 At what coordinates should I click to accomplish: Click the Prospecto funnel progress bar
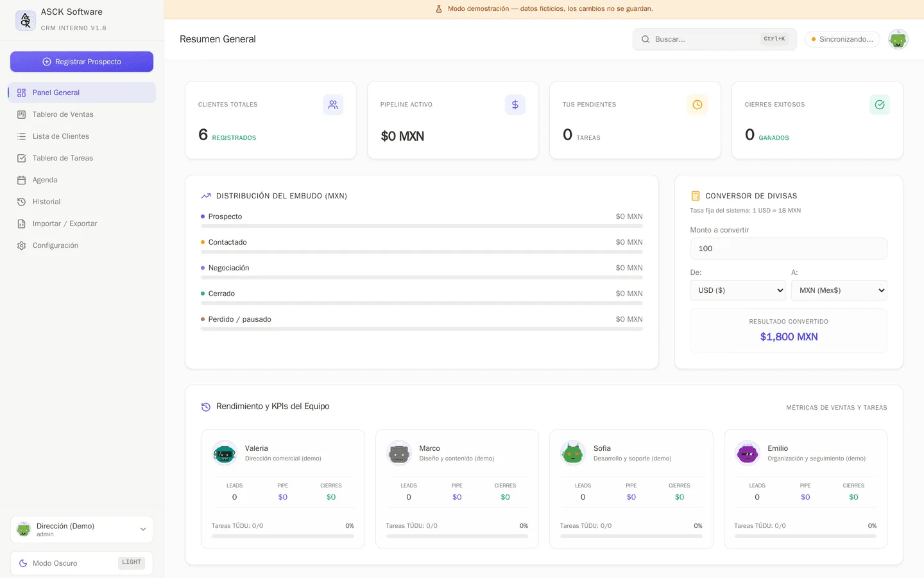coord(422,226)
